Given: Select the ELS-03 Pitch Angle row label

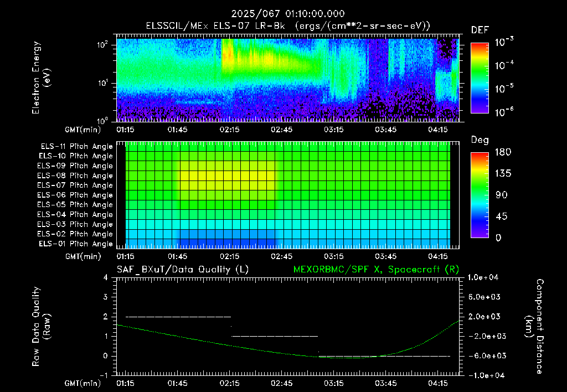Looking at the screenshot, I should [x=75, y=225].
